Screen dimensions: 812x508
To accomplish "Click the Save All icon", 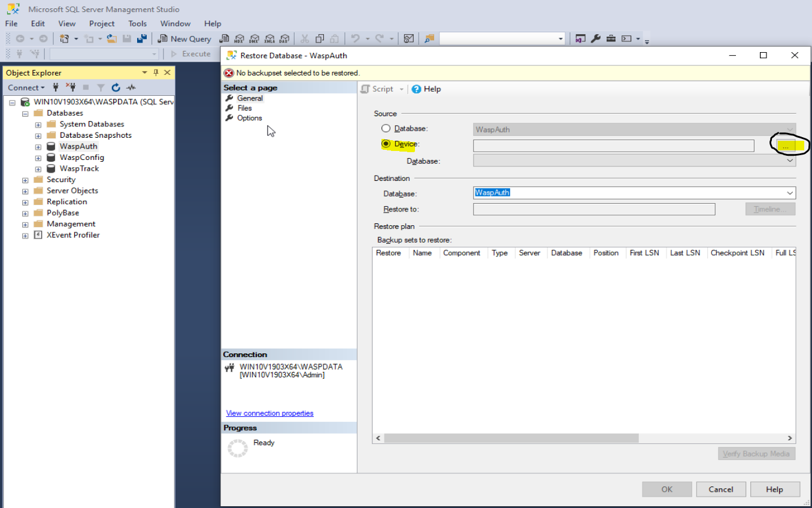I will [142, 39].
